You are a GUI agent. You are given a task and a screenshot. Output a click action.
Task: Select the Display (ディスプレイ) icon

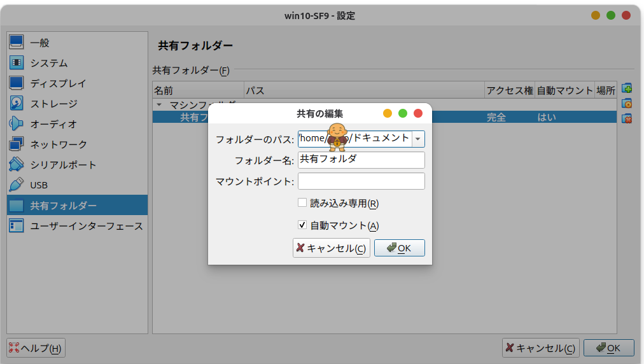click(x=17, y=83)
